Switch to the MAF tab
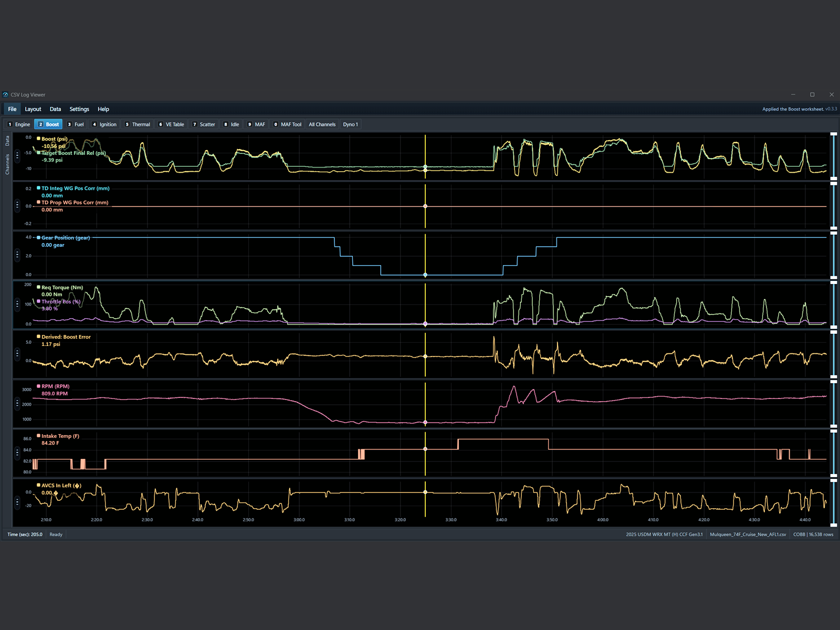The width and height of the screenshot is (840, 630). (x=257, y=124)
